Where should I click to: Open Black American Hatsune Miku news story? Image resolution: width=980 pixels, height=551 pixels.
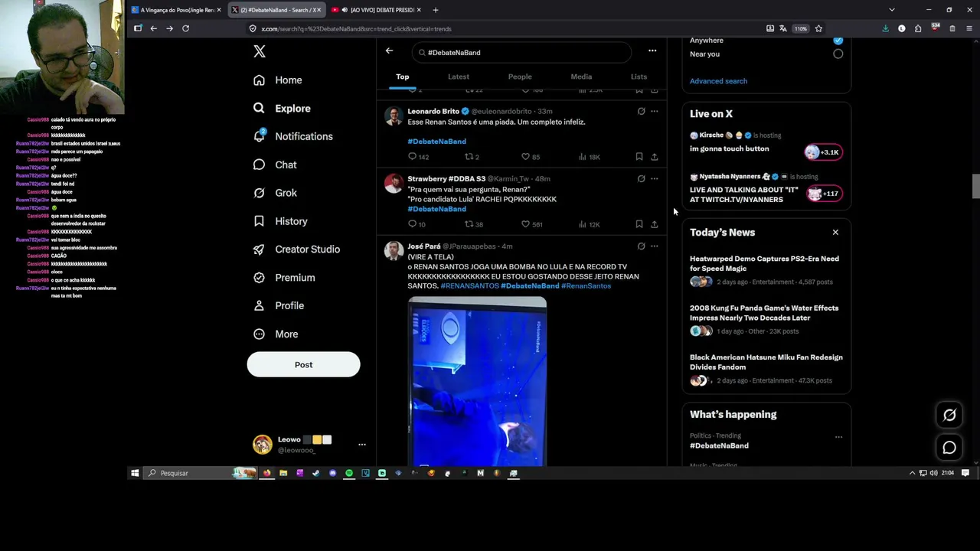click(766, 370)
